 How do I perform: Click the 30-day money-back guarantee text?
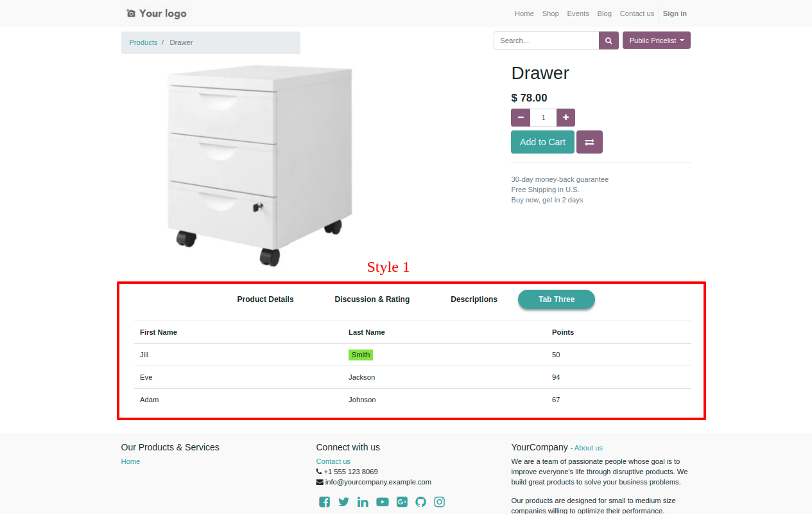point(560,179)
